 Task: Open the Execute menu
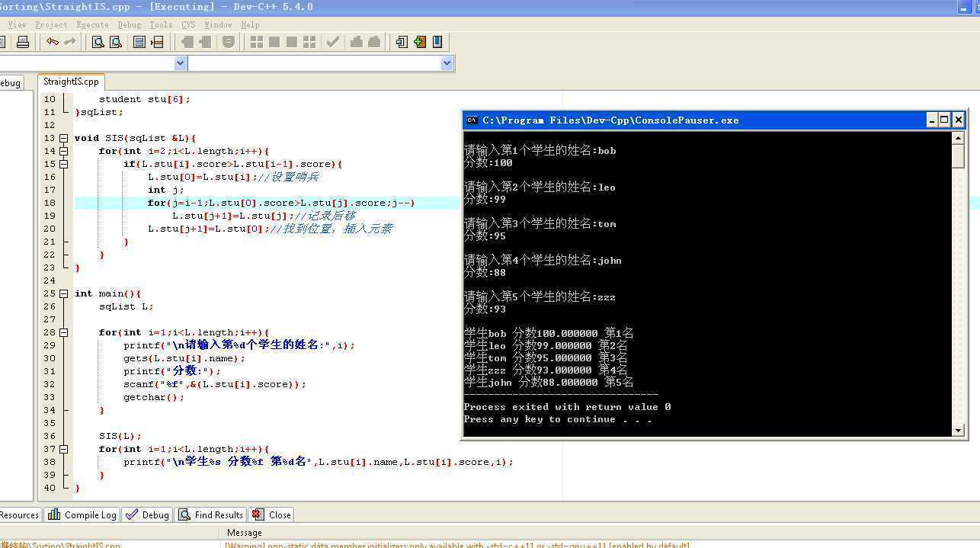coord(92,24)
